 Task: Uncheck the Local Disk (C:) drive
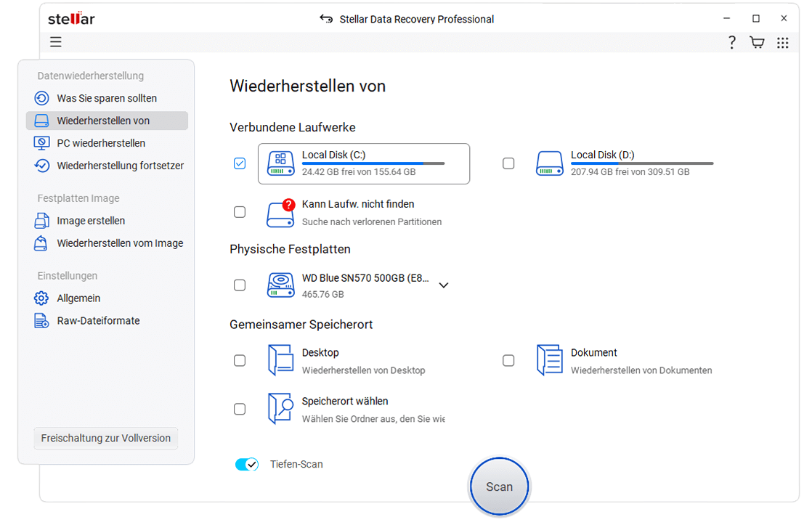tap(240, 163)
